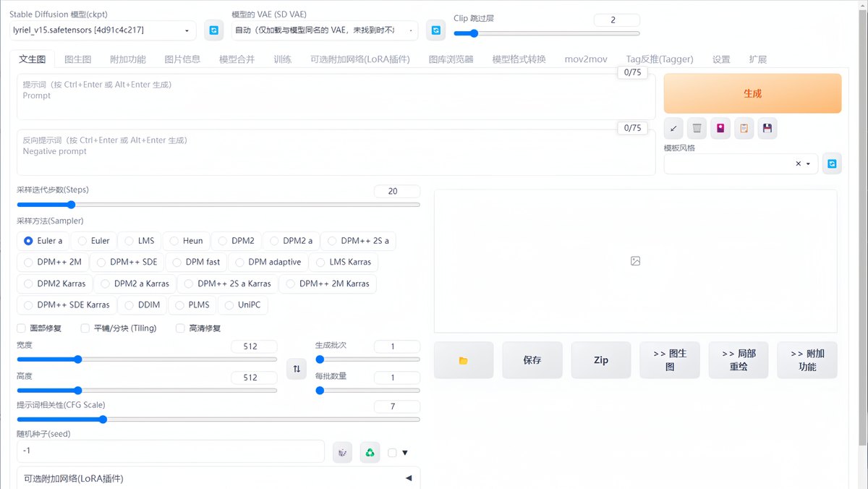The image size is (868, 489).
Task: Click the floppy disk save style icon
Action: coord(767,129)
